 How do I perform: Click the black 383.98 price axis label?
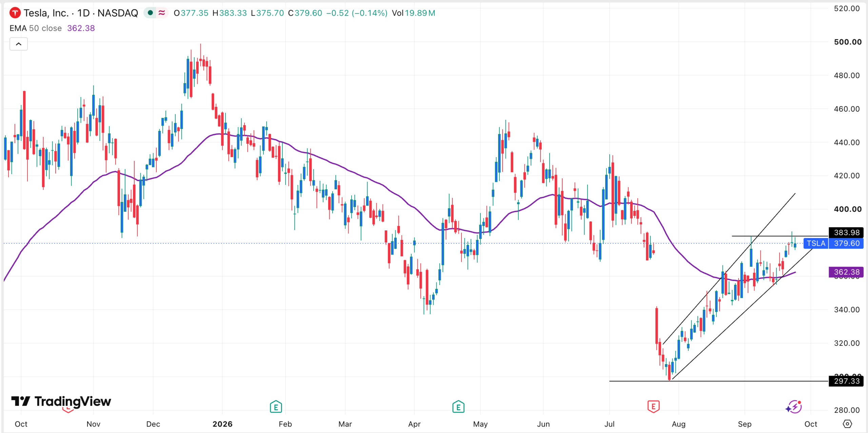point(846,232)
